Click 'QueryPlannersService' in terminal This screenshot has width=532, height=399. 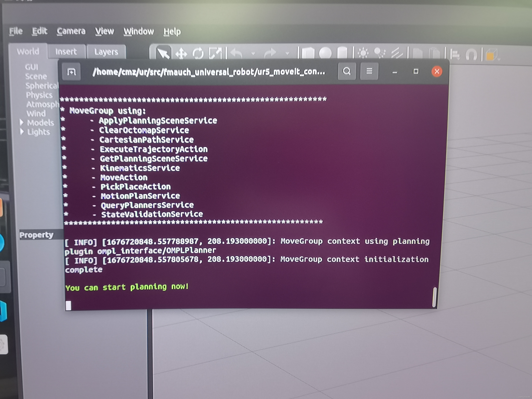(x=147, y=205)
